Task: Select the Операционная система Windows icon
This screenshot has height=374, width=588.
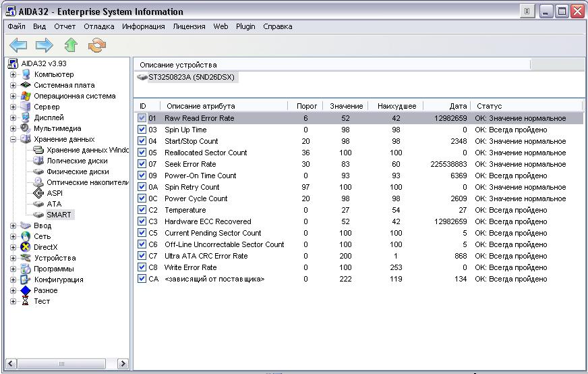Action: click(x=26, y=96)
